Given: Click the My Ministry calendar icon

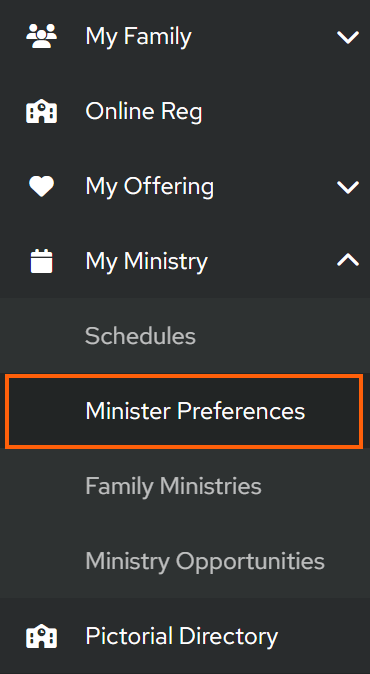Looking at the screenshot, I should (x=41, y=261).
